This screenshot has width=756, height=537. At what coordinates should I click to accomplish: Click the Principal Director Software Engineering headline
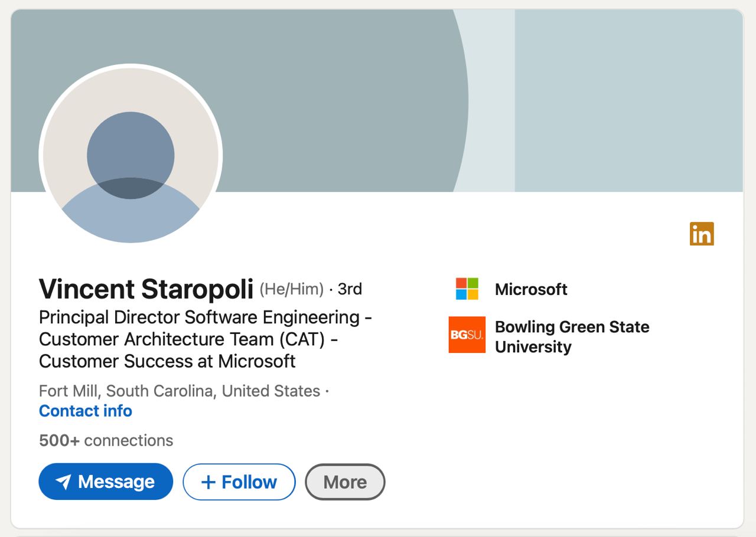pos(206,339)
